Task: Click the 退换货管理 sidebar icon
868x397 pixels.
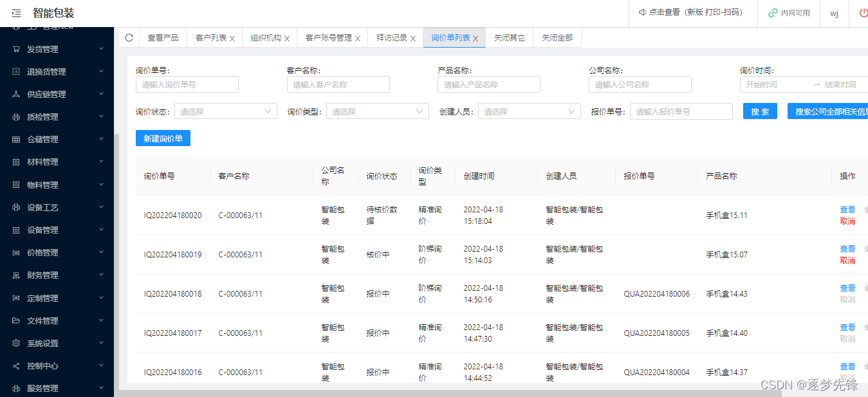Action: [x=16, y=71]
